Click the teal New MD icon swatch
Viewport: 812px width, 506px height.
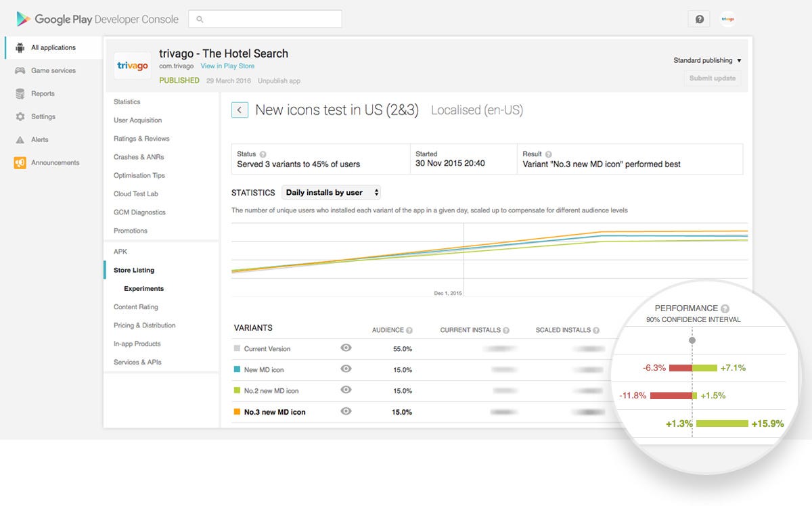click(x=237, y=369)
